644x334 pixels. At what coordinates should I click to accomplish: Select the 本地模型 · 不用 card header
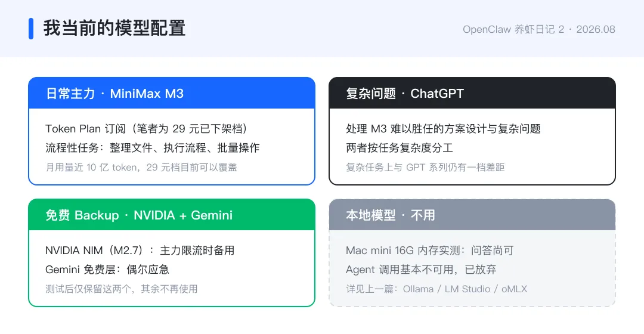click(472, 215)
